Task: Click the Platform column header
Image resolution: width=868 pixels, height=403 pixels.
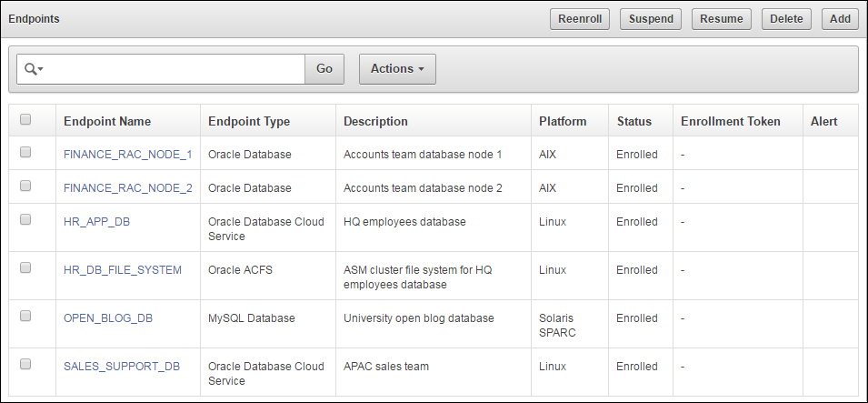Action: [x=563, y=121]
